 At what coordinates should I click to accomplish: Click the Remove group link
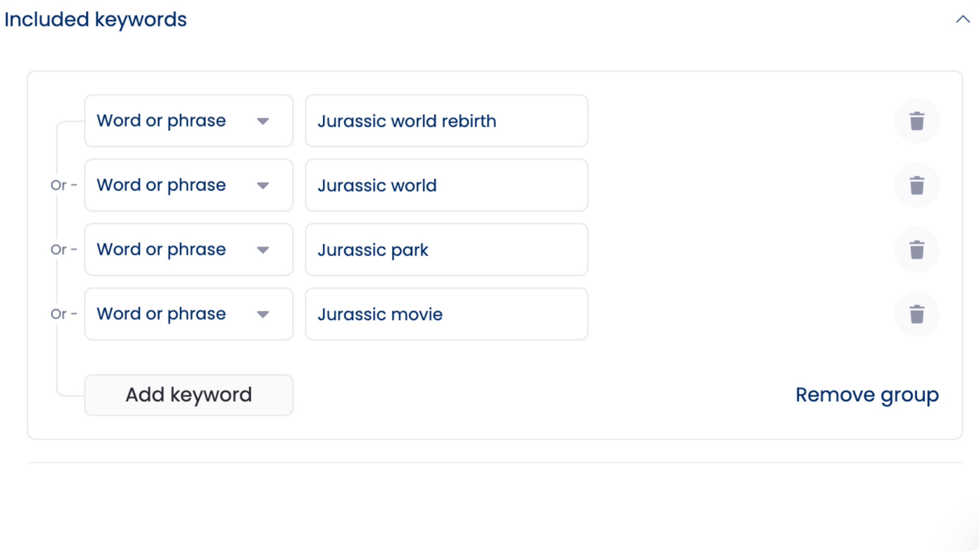point(867,395)
